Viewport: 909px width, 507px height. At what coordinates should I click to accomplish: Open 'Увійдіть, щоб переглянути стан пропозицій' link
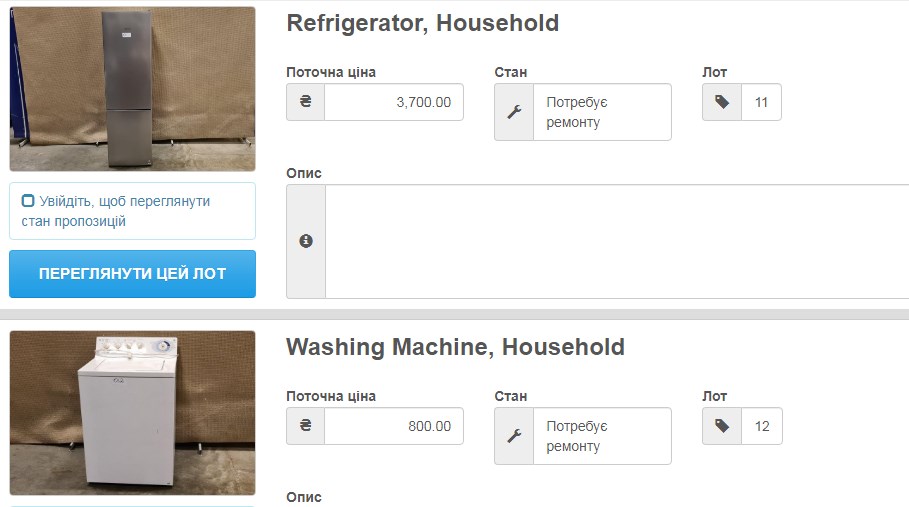(124, 211)
